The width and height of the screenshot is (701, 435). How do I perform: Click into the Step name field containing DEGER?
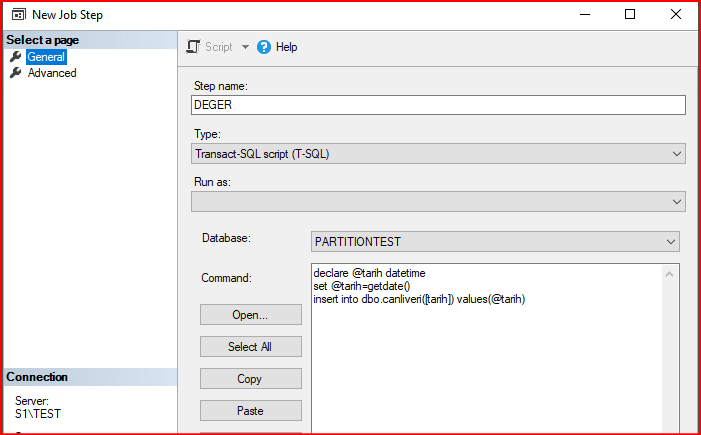[438, 105]
